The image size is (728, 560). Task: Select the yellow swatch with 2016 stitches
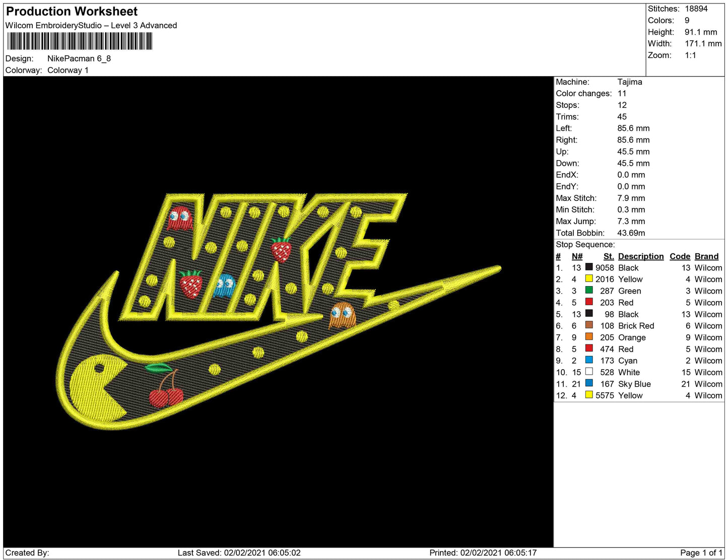tap(589, 278)
